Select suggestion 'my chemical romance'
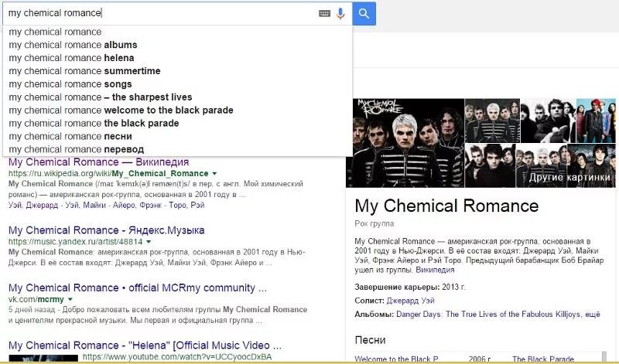The width and height of the screenshot is (619, 364). pos(177,32)
